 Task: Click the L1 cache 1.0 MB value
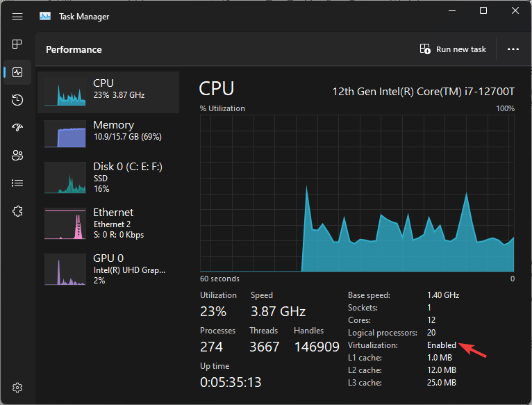(x=440, y=358)
